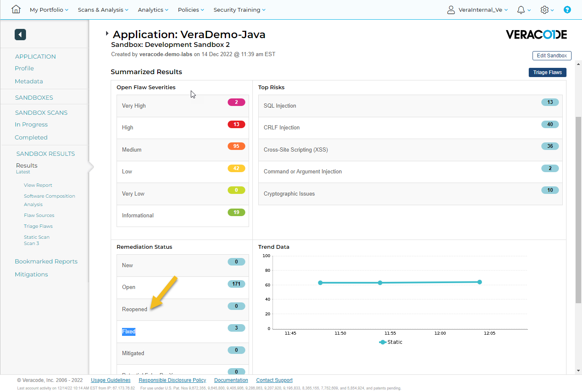Open the Metadata sidebar link
582x392 pixels.
click(29, 81)
